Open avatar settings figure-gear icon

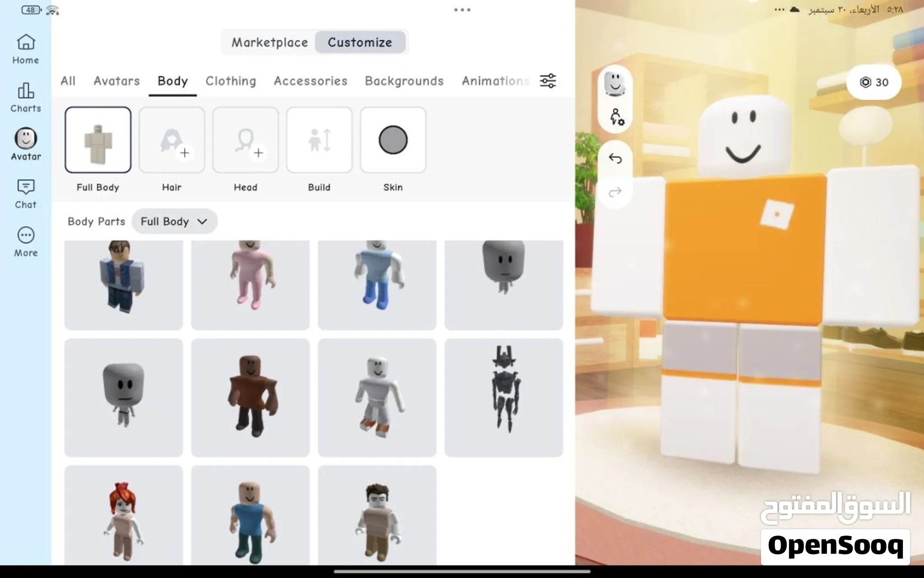[617, 117]
